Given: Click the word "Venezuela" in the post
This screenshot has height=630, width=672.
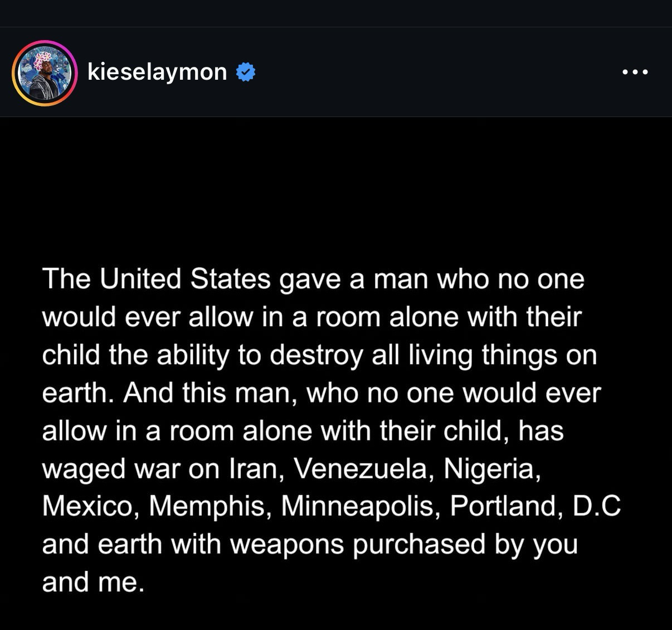Looking at the screenshot, I should [x=360, y=468].
